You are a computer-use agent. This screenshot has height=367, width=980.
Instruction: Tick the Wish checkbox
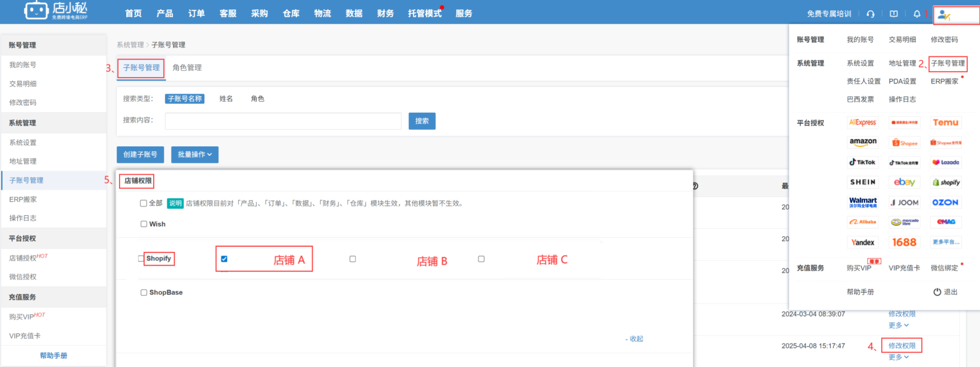pyautogui.click(x=144, y=224)
